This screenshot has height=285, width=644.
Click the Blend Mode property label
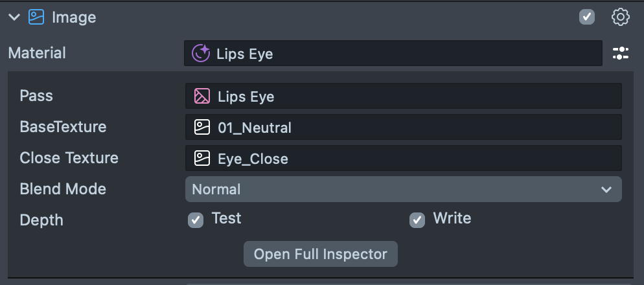click(63, 189)
